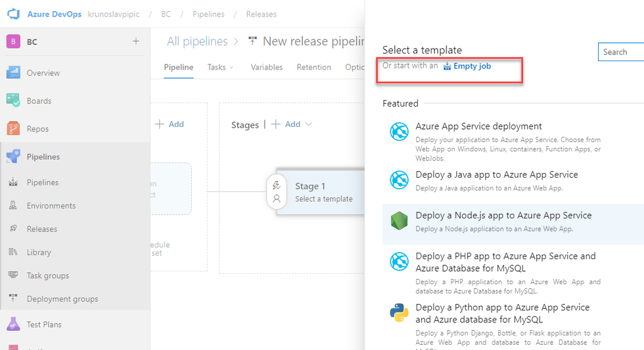Screen dimensions: 644x350
Task: Open Repos icon in sidebar
Action: click(13, 128)
